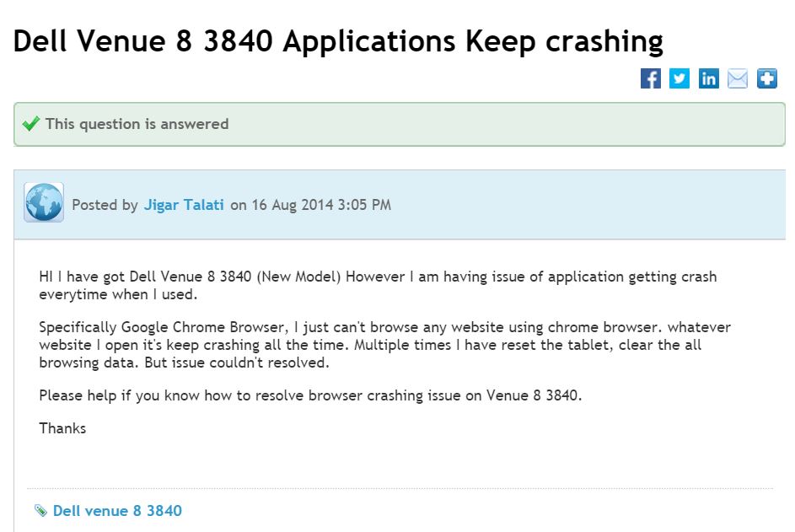Click the line 'browsing data. But issue couldn't resolved.'

(x=184, y=363)
